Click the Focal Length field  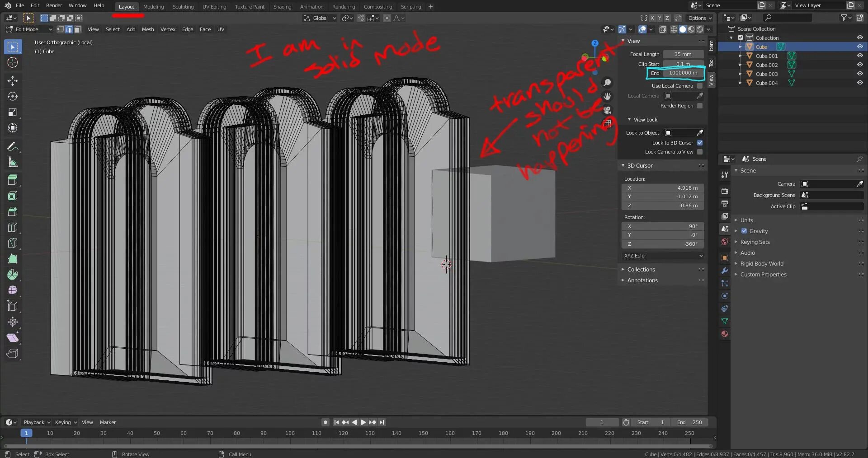click(x=683, y=54)
